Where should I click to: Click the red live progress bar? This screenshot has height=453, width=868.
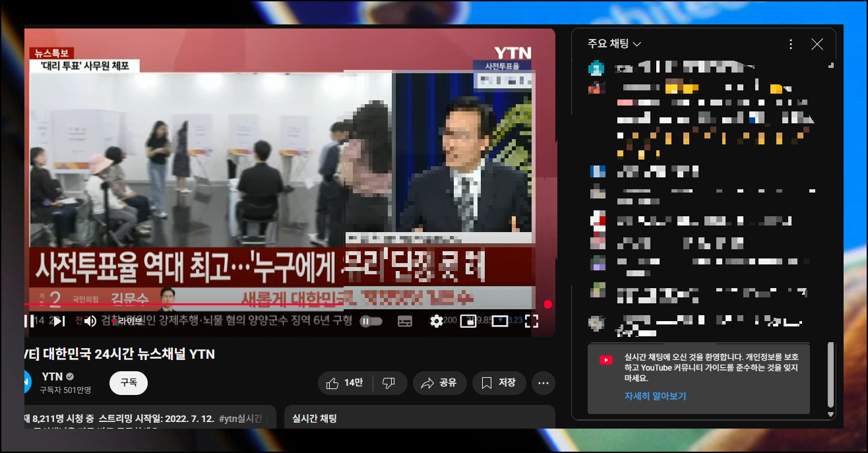click(x=184, y=304)
